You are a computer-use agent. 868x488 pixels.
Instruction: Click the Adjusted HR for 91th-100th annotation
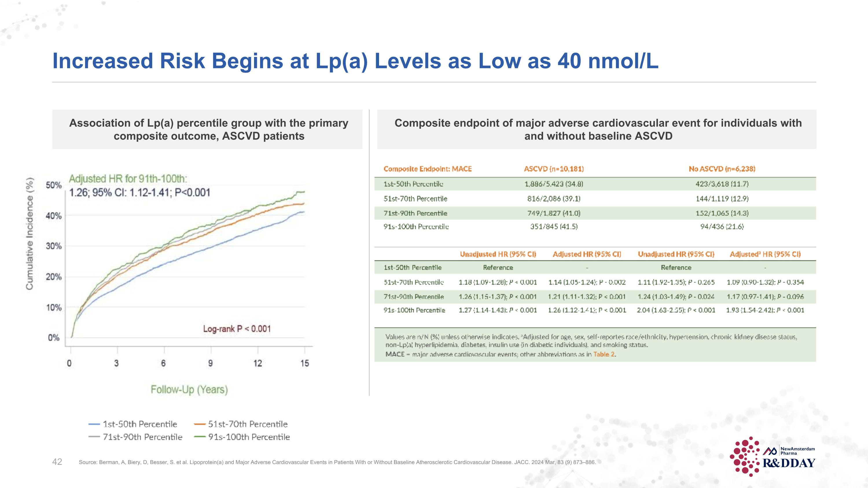click(x=128, y=179)
